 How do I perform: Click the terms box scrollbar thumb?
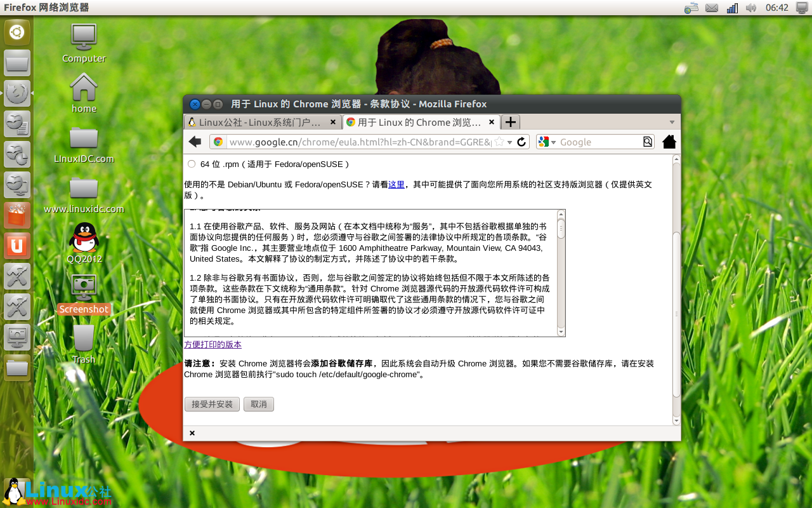click(x=561, y=229)
